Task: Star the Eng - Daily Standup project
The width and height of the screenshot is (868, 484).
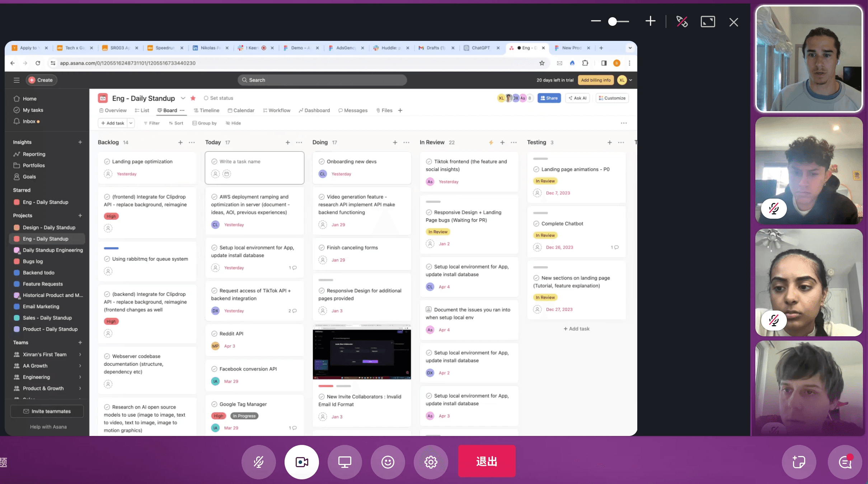Action: 193,98
